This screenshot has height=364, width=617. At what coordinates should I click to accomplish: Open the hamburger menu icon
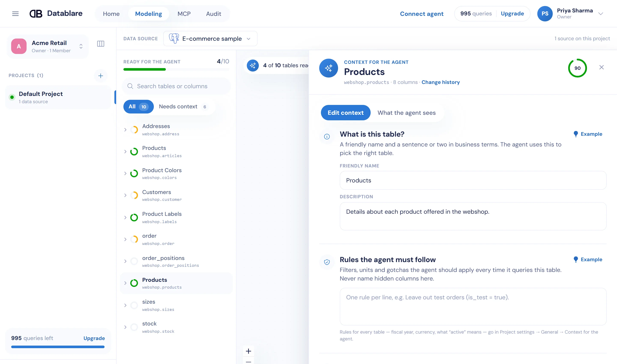[x=15, y=14]
